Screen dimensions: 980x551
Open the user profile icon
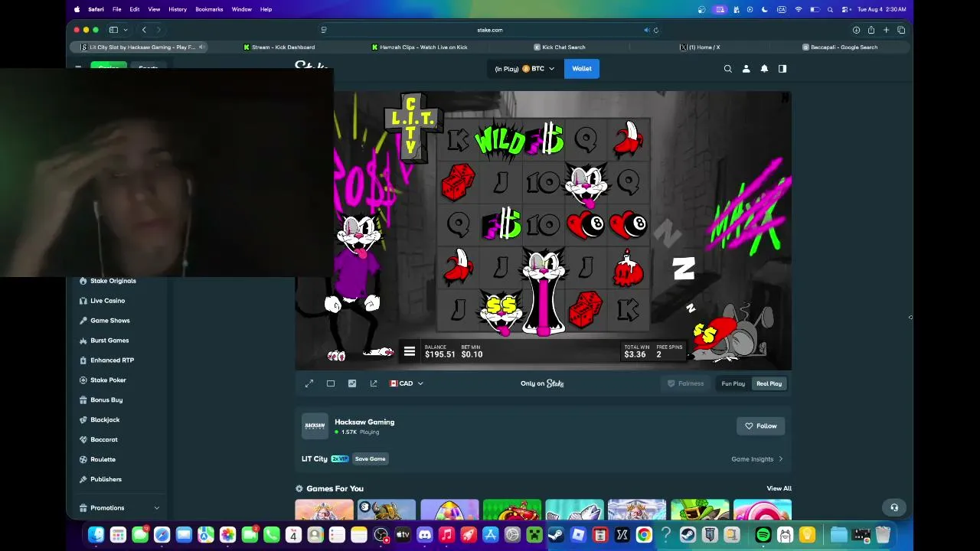pyautogui.click(x=746, y=69)
